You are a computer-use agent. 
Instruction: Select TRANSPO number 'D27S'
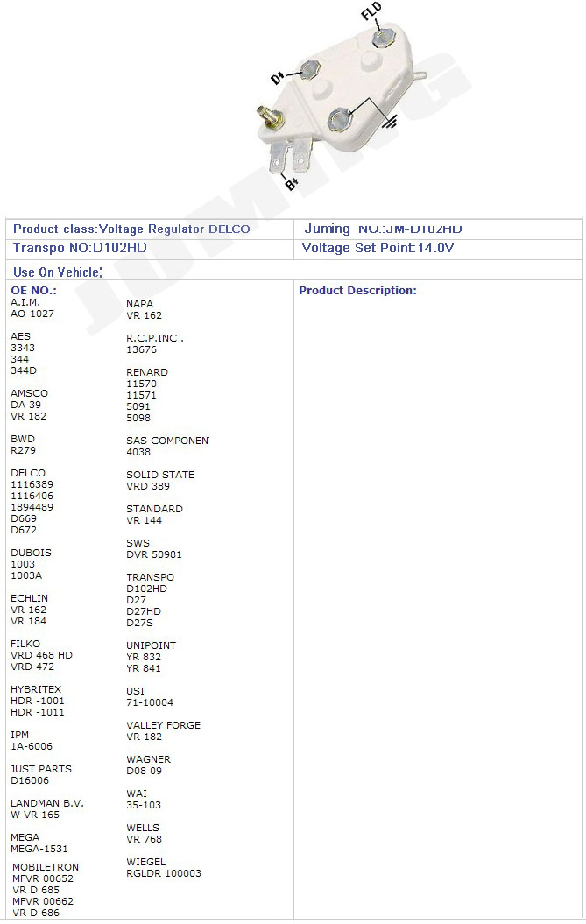[x=140, y=623]
